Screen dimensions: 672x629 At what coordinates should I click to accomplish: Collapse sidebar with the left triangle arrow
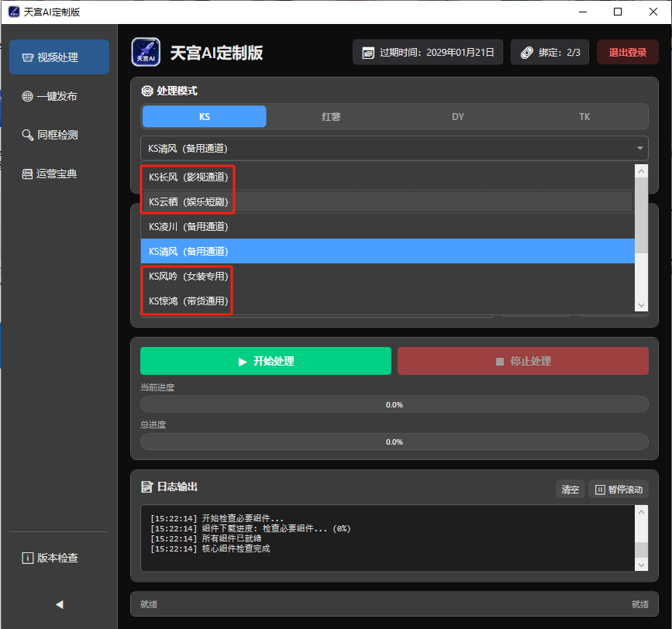[x=60, y=604]
